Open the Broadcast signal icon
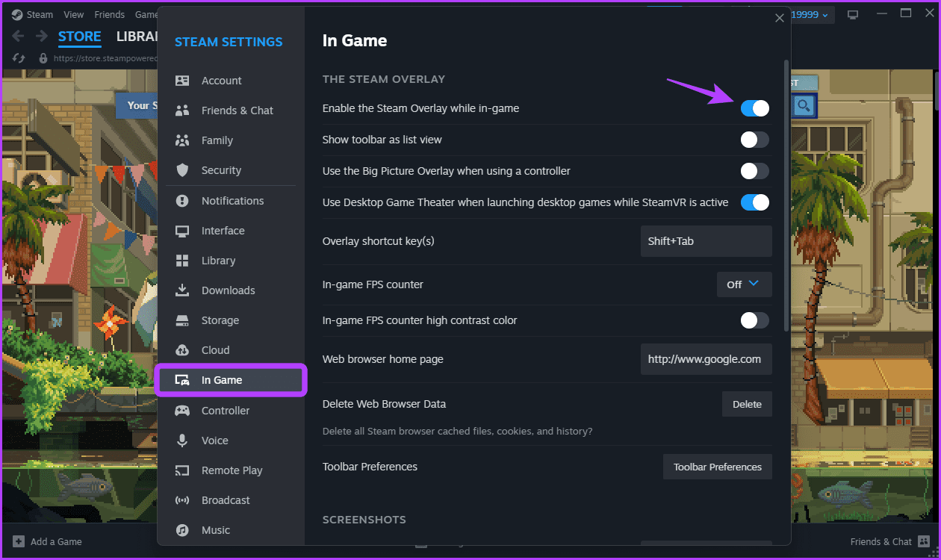This screenshot has height=560, width=941. [x=182, y=500]
